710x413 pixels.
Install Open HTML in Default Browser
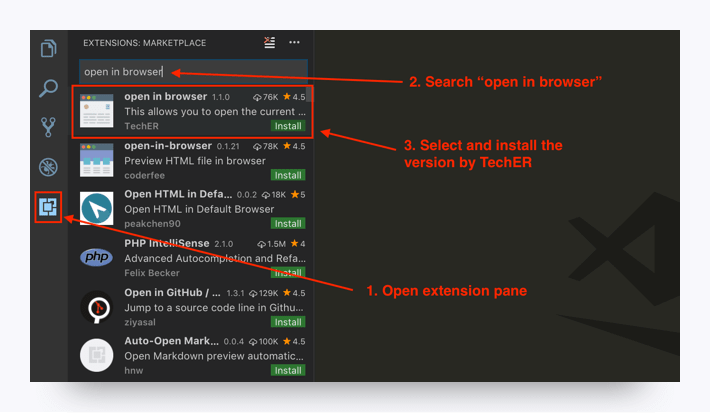(x=288, y=224)
